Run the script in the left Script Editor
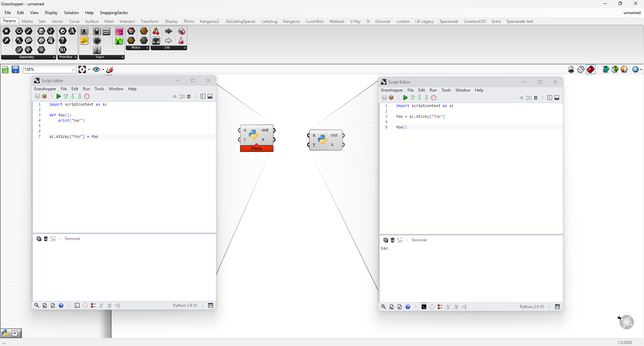644x346 pixels. (x=58, y=96)
